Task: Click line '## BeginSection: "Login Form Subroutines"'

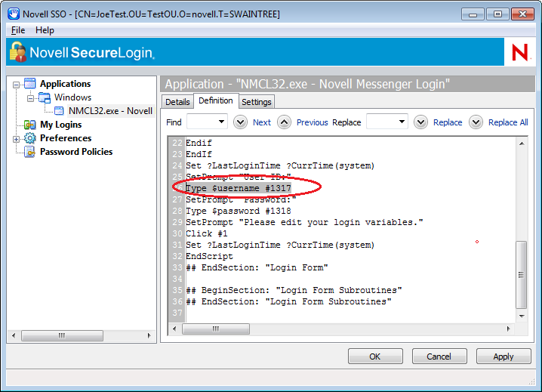Action: pyautogui.click(x=294, y=290)
